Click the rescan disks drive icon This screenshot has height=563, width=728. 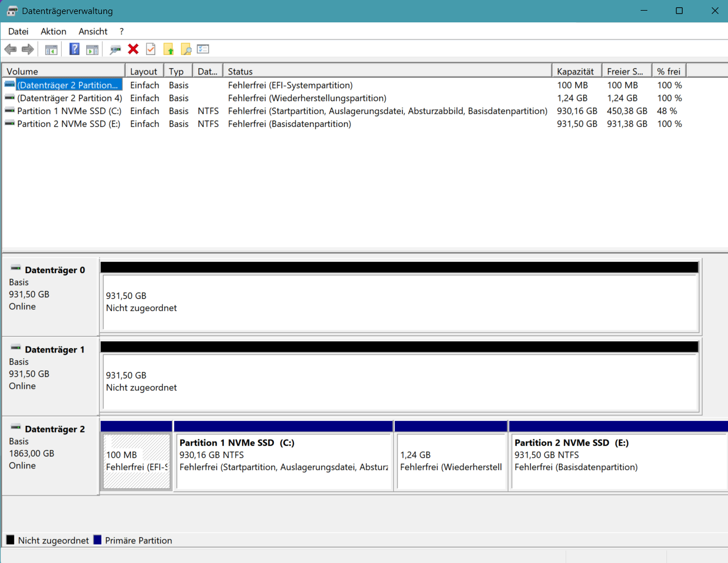[x=115, y=50]
